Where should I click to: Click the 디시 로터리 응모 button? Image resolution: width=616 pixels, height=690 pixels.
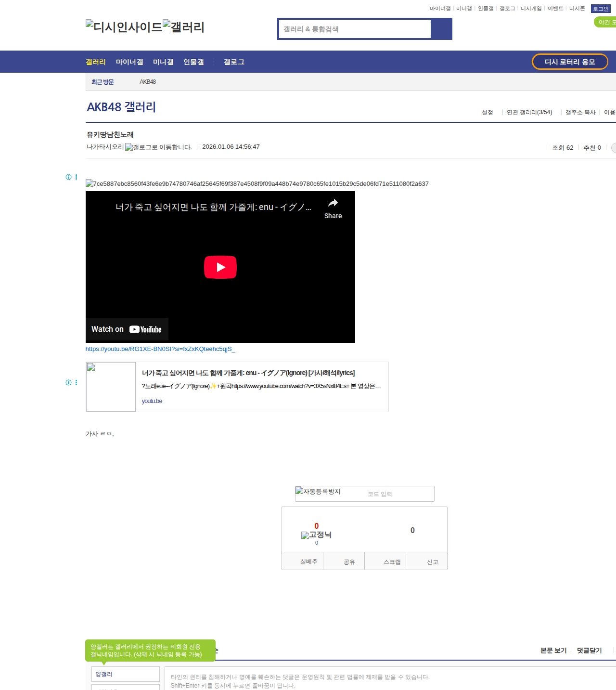(570, 62)
